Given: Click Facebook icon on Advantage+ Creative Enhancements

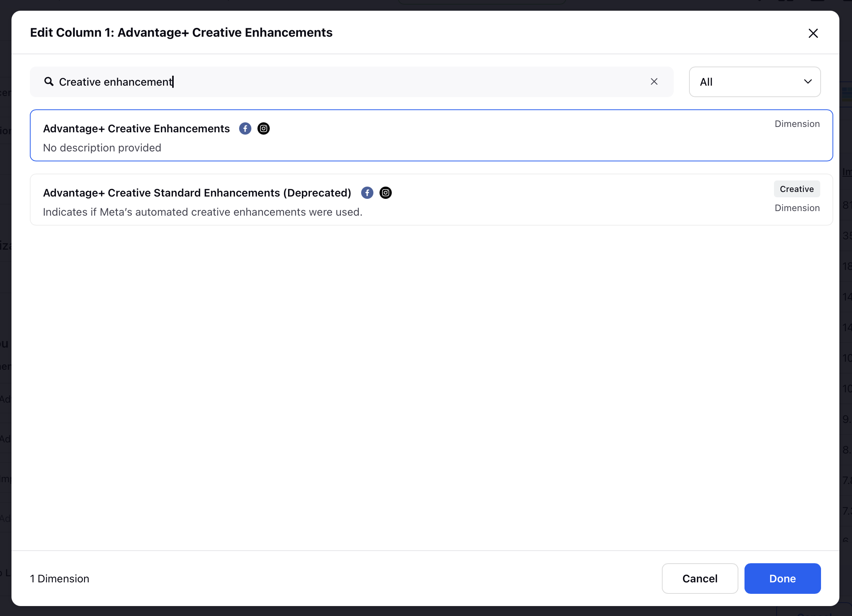Looking at the screenshot, I should point(245,128).
